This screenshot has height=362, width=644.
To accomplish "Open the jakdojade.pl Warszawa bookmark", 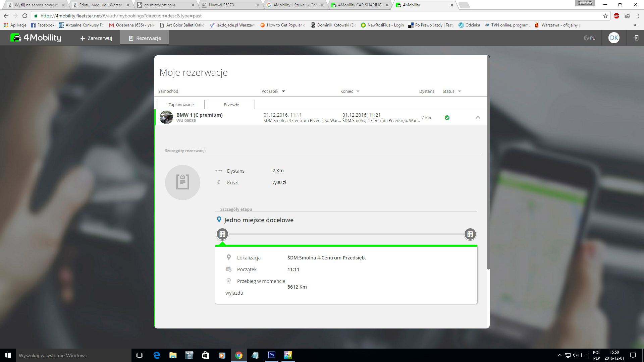I will click(x=232, y=25).
